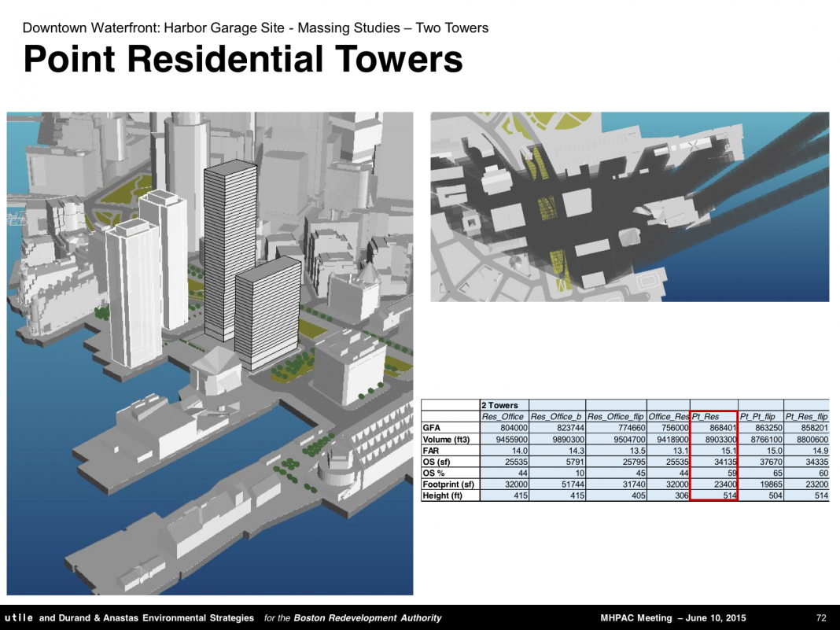This screenshot has width=840, height=630.
Task: Click the 'Pt_Res' column header
Action: pyautogui.click(x=705, y=416)
